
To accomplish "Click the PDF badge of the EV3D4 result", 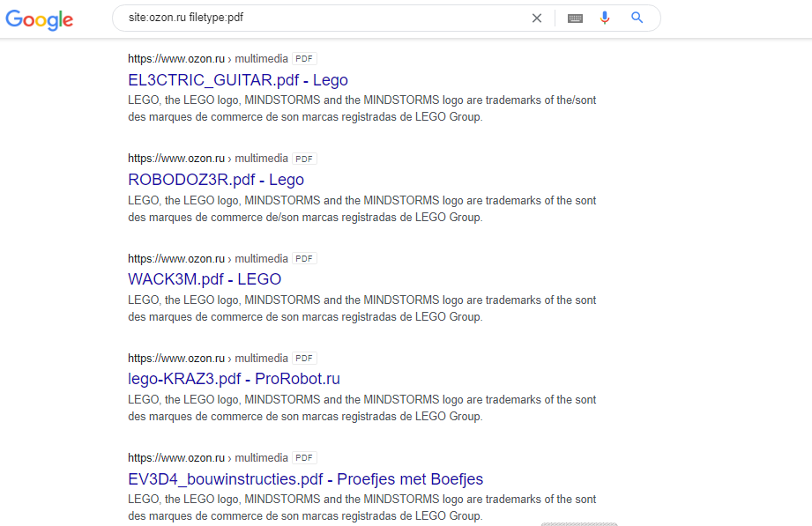I will pos(304,457).
